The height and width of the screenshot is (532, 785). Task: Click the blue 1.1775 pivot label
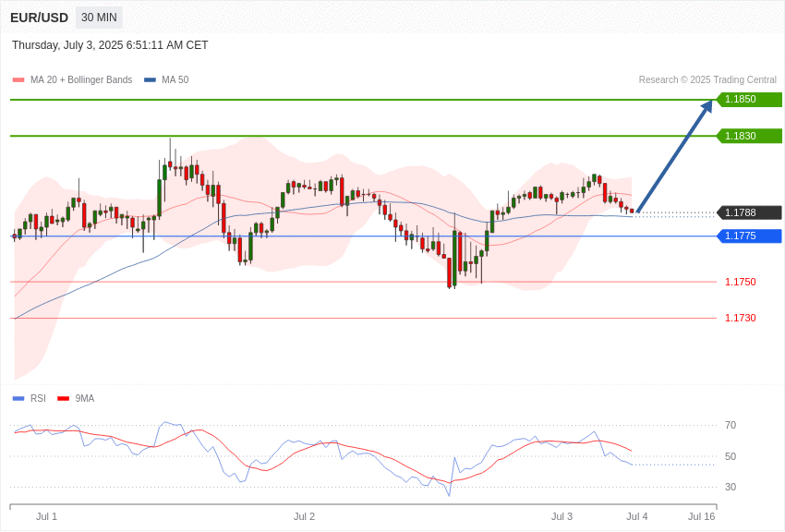pyautogui.click(x=749, y=236)
